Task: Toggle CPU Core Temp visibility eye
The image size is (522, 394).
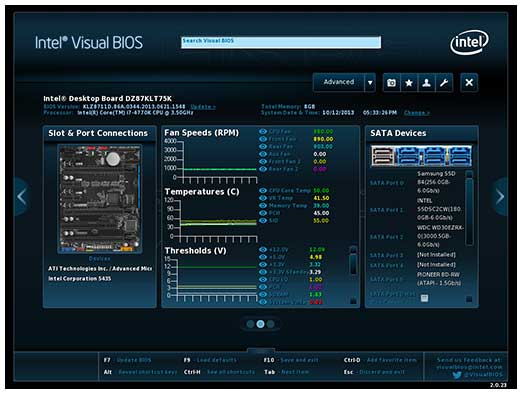Action: [263, 190]
